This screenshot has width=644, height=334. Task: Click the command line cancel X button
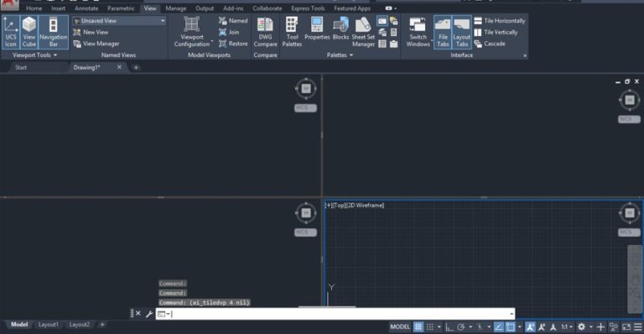pos(138,314)
